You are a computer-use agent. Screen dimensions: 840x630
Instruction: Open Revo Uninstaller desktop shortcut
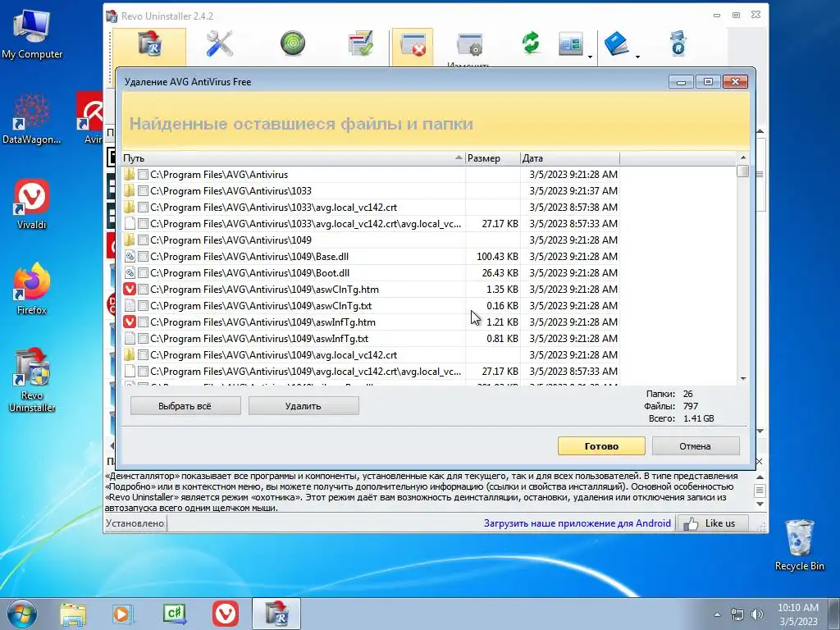point(32,381)
